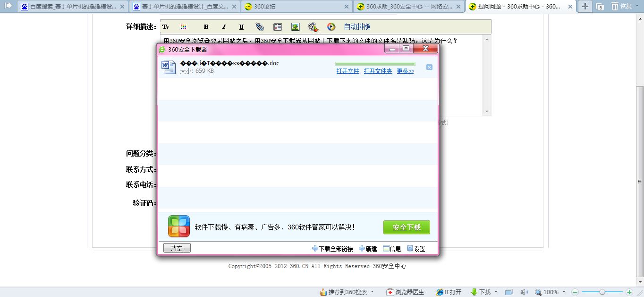Click 打开文件 to open the downloaded file
The height and width of the screenshot is (297, 644).
[x=348, y=71]
